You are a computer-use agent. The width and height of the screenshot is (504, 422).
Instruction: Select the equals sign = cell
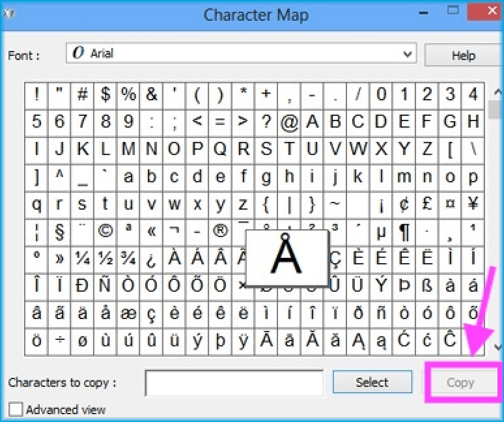pyautogui.click(x=220, y=123)
